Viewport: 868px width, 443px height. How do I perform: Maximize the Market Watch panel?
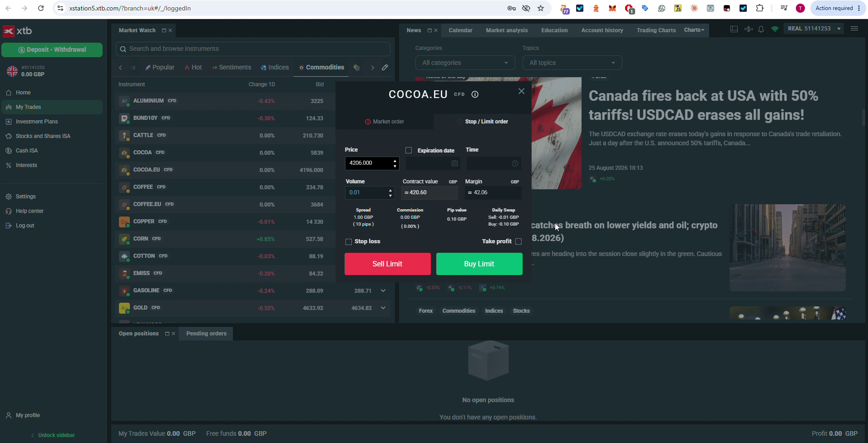[164, 30]
